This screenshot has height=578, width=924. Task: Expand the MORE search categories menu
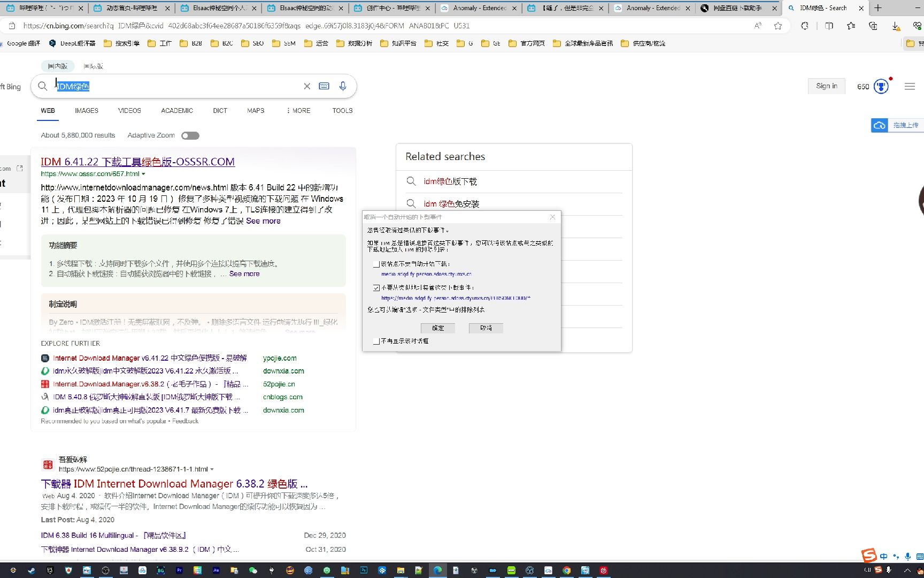click(x=298, y=111)
